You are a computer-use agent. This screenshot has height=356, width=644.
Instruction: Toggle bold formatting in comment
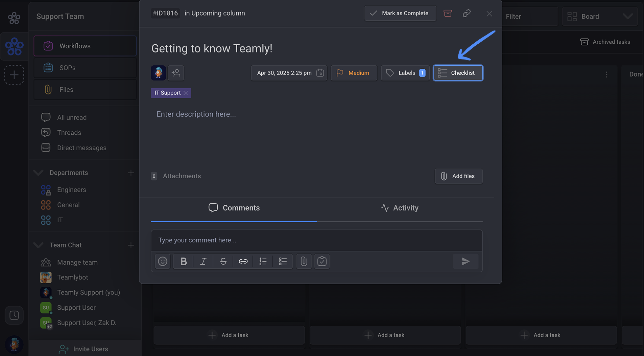point(183,261)
